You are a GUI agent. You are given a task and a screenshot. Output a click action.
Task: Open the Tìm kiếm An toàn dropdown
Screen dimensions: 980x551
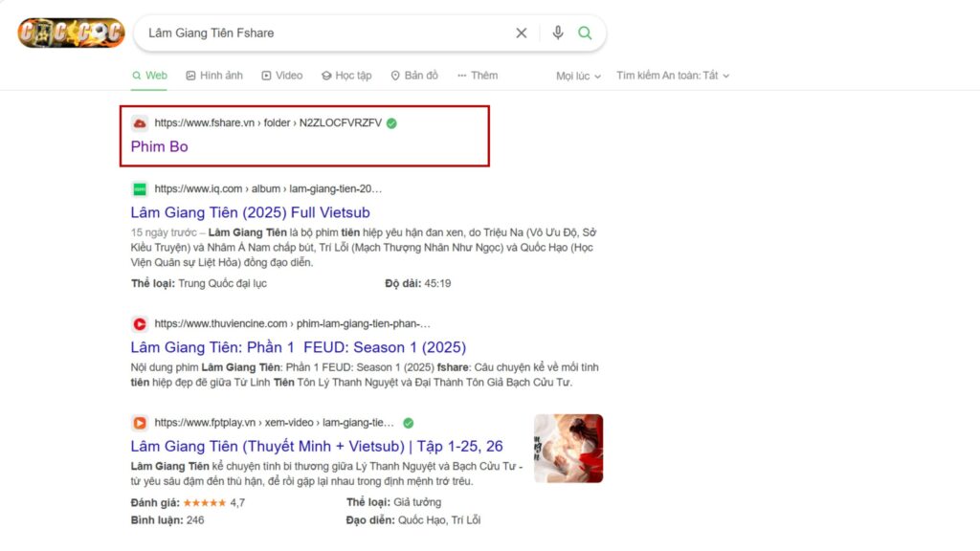673,76
